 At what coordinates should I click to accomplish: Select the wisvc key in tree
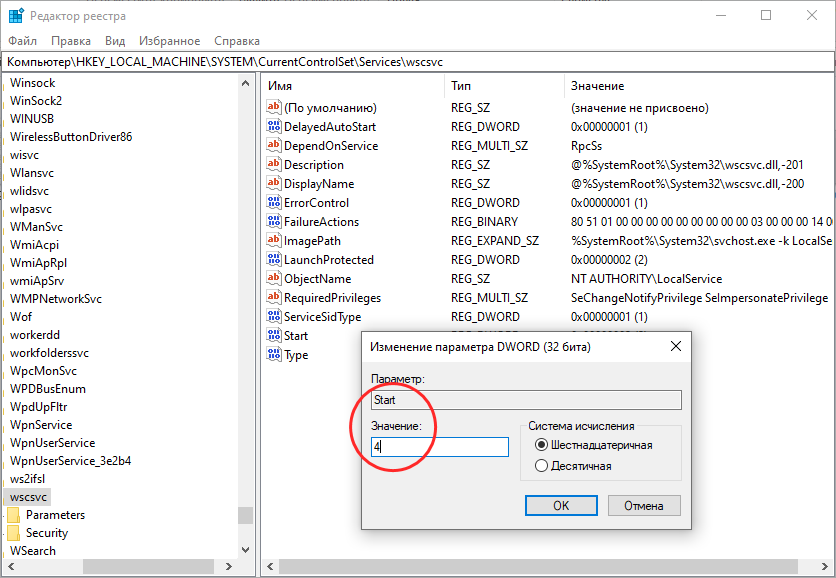click(x=25, y=155)
